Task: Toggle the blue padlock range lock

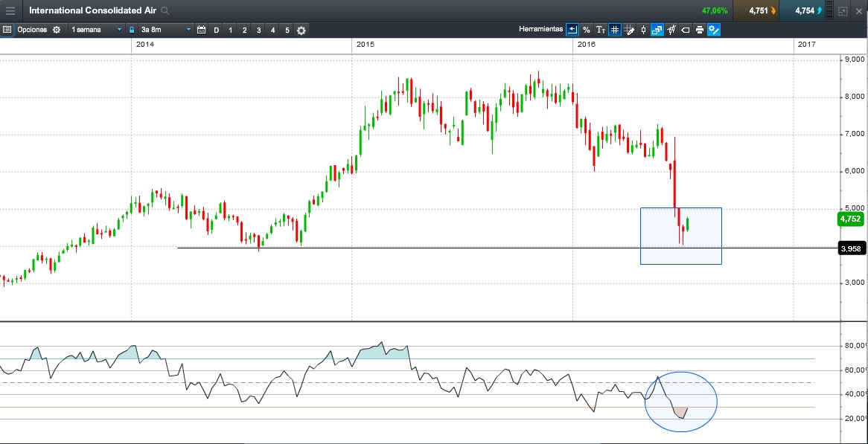Action: [x=131, y=30]
